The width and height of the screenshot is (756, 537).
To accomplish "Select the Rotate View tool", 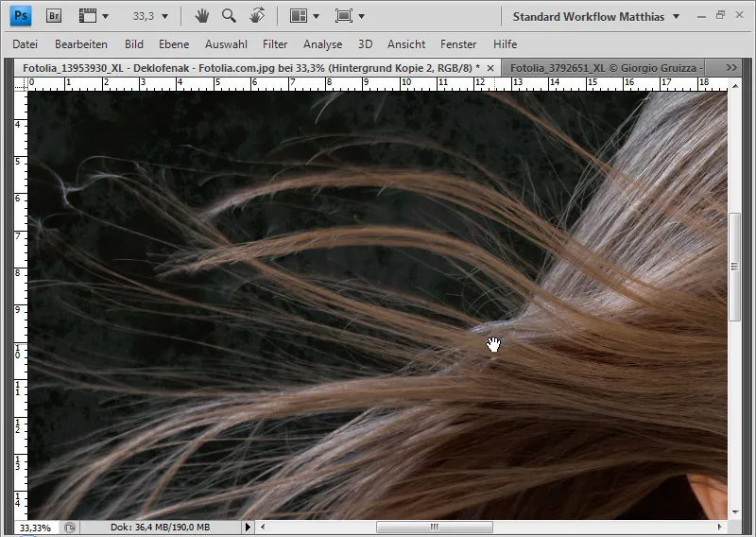I will click(x=257, y=15).
